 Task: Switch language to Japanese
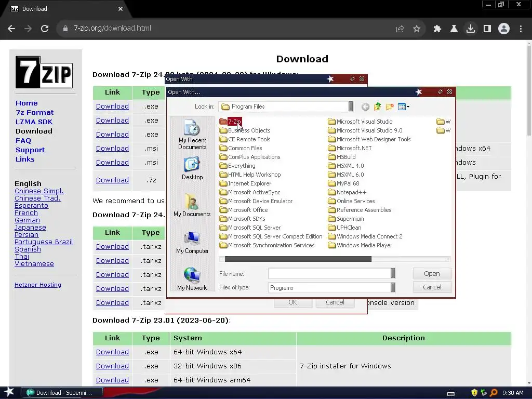pyautogui.click(x=30, y=228)
